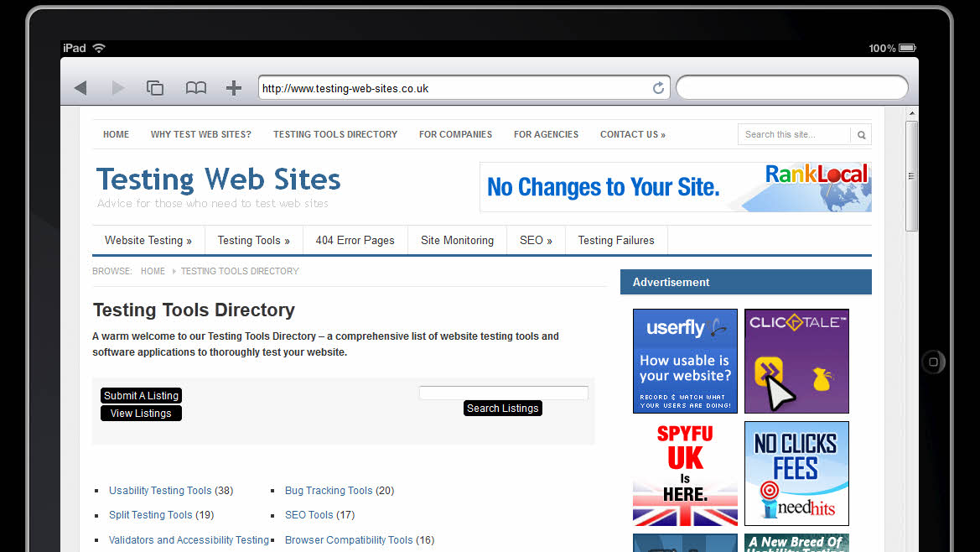Open the Safari pages/tabs icon

(x=155, y=88)
